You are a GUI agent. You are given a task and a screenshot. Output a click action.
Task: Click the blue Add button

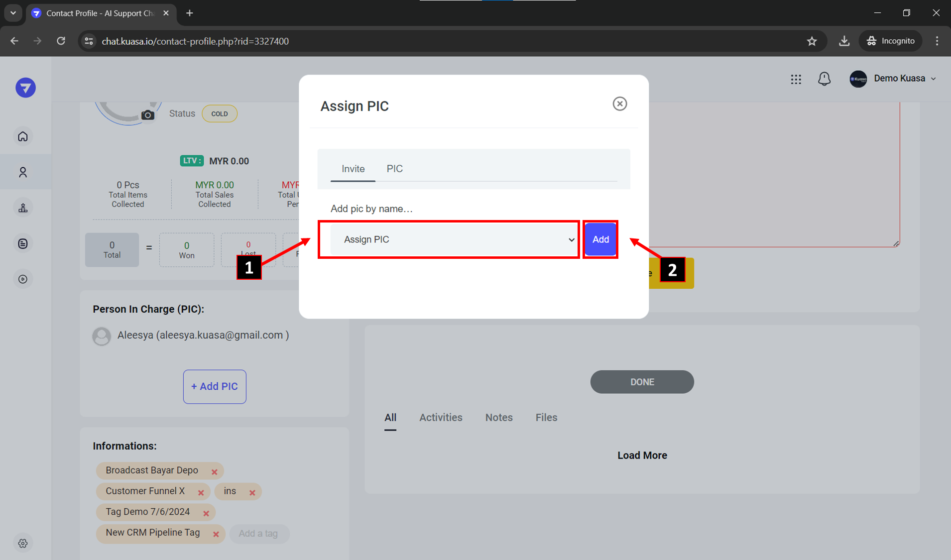[x=600, y=239]
